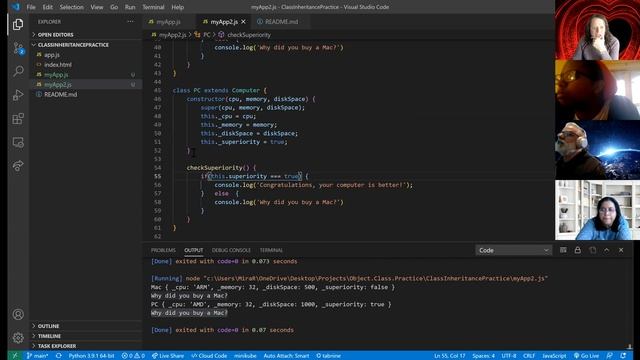
Task: Click the feedback icon in status bar
Action: point(609,356)
